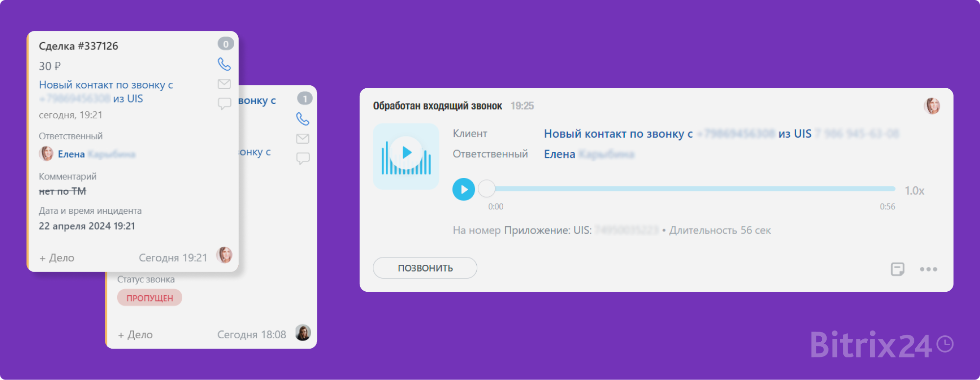
Task: Add a task via + Дело on deal #337126
Action: point(57,258)
